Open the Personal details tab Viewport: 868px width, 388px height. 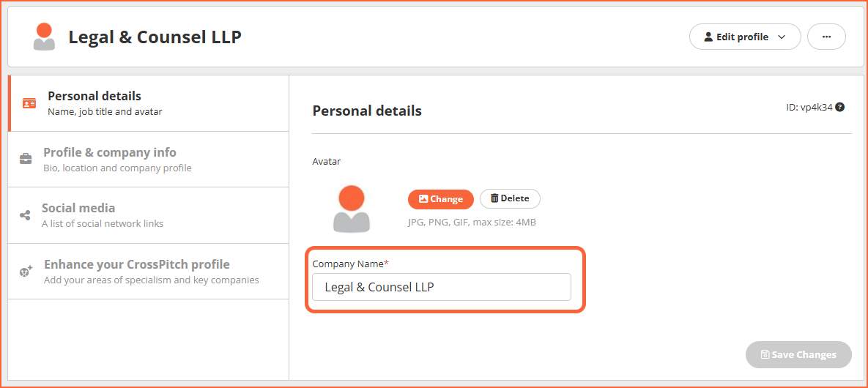[149, 103]
